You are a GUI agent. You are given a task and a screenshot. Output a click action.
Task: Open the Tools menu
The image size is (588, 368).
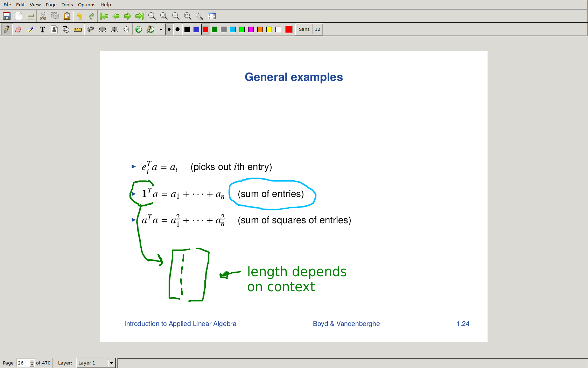point(67,5)
